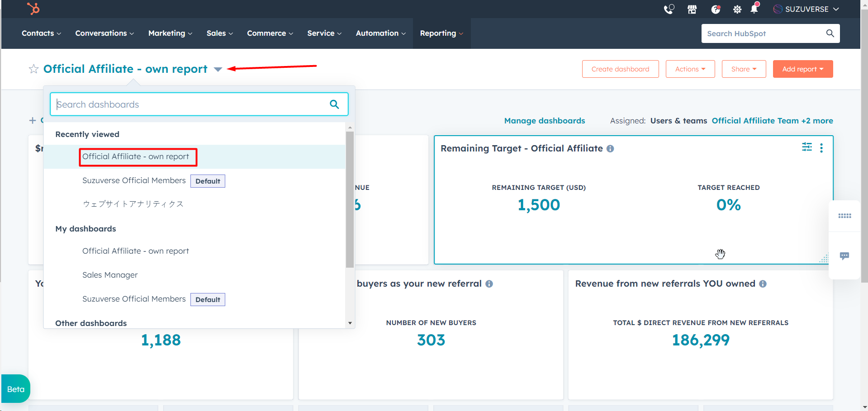Click the dashboard list scrollbar down arrow

350,323
